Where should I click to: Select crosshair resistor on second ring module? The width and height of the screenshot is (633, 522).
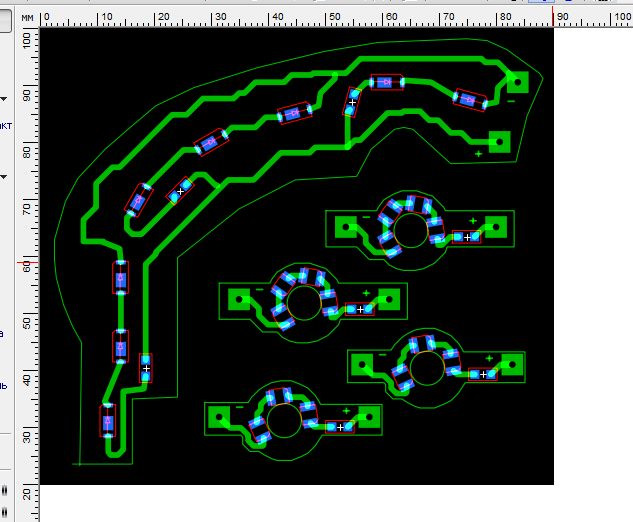(360, 309)
